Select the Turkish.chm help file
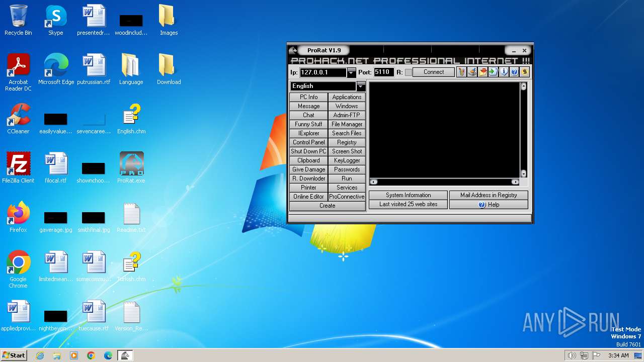Screen dimensions: 644x362 pyautogui.click(x=131, y=266)
